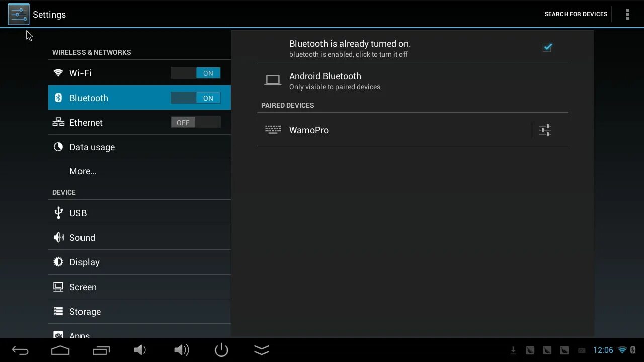Open More... wireless options
Image resolution: width=644 pixels, height=362 pixels.
139,171
